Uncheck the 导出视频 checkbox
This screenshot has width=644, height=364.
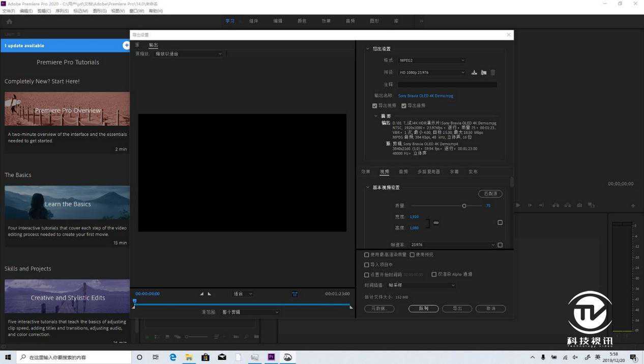click(375, 106)
